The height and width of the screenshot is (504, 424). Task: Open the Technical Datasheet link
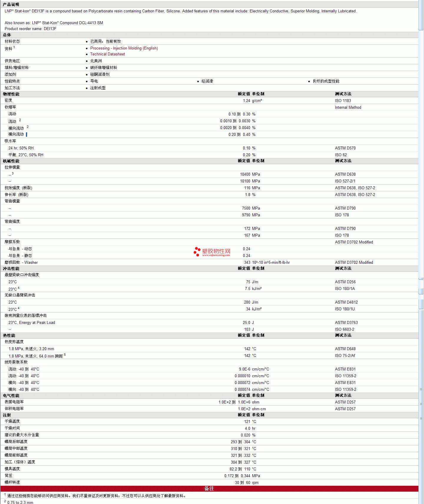tap(107, 54)
